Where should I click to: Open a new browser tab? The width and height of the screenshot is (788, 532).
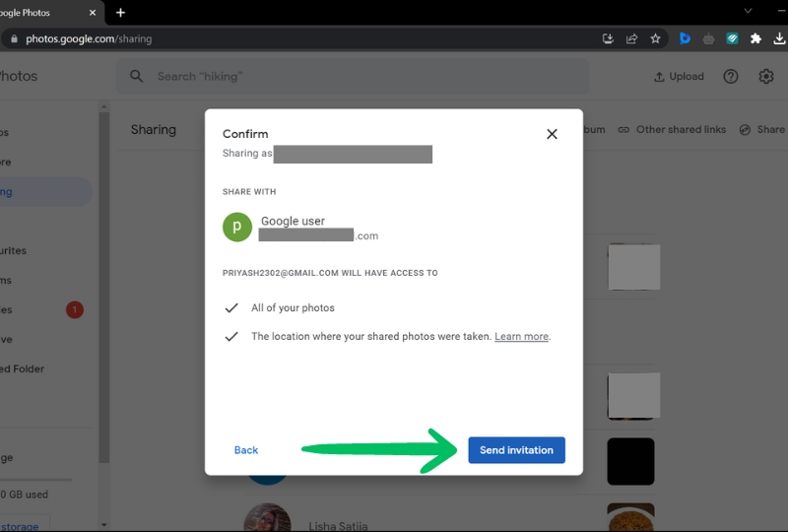pos(120,13)
